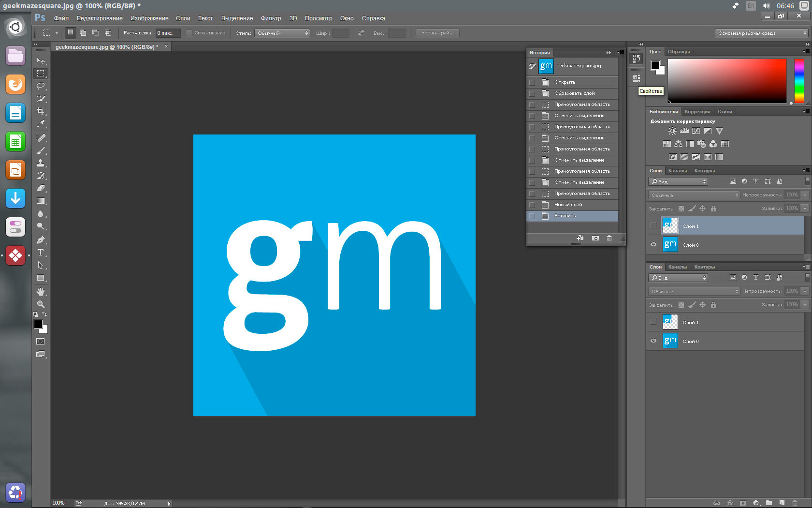Select the Lasso tool
Screen dimensions: 812x508
(x=41, y=86)
